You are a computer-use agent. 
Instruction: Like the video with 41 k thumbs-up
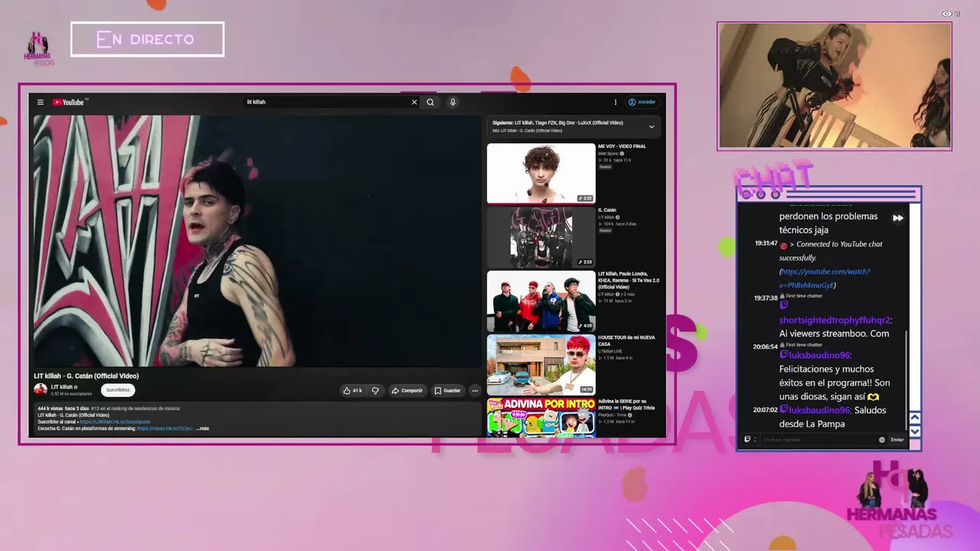pyautogui.click(x=352, y=390)
